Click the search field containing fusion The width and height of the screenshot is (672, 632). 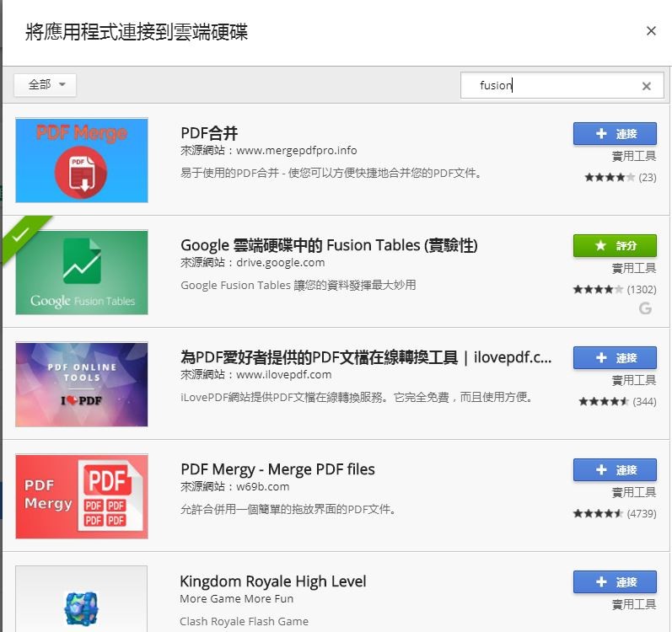coord(562,85)
